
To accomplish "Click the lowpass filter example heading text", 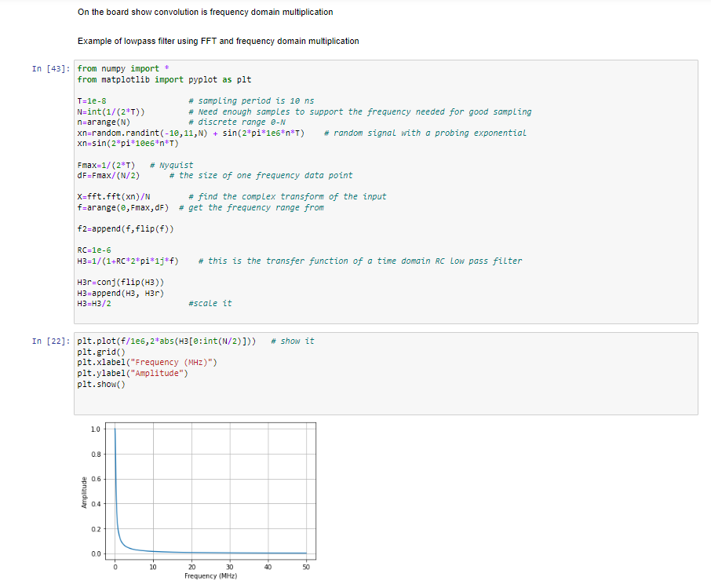I will coord(218,41).
